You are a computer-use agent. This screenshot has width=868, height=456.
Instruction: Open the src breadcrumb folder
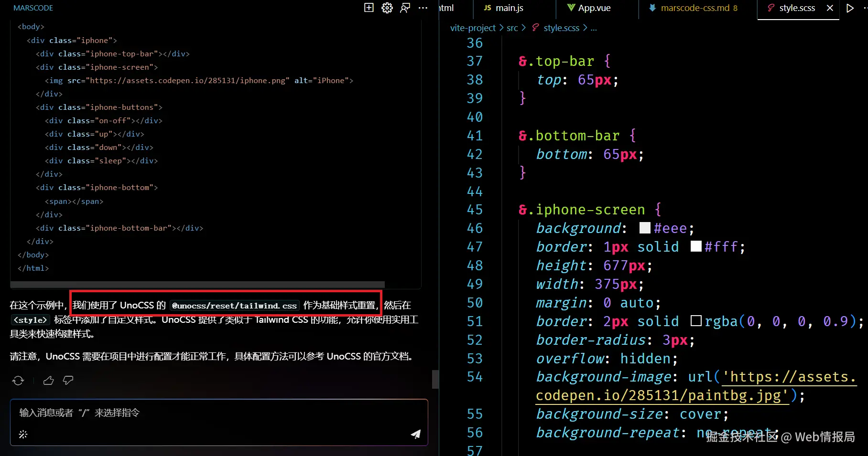click(x=512, y=28)
